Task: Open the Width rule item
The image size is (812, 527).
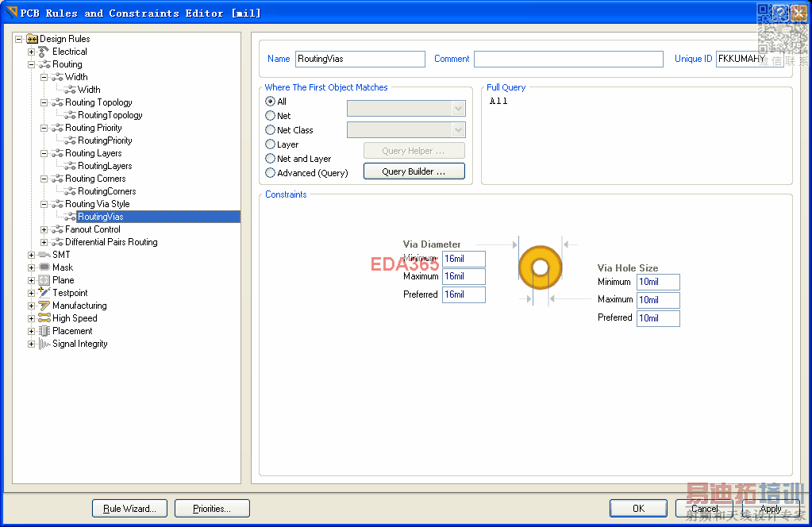Action: point(89,90)
